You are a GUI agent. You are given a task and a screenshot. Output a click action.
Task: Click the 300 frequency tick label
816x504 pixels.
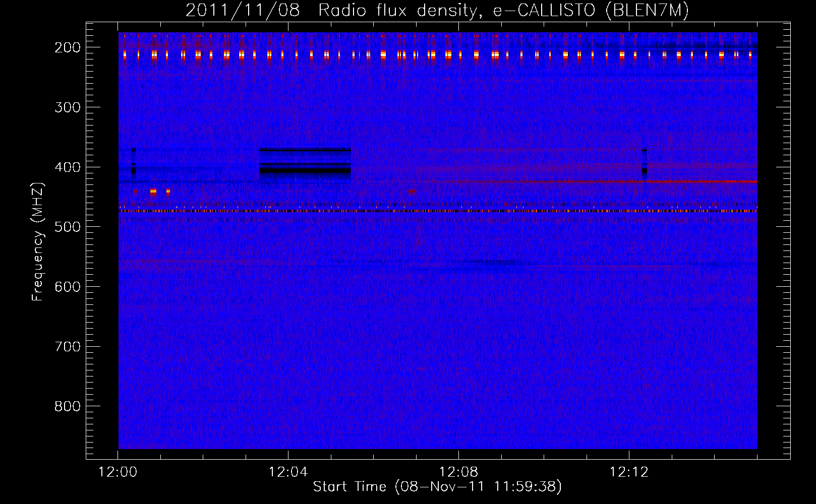[x=67, y=107]
